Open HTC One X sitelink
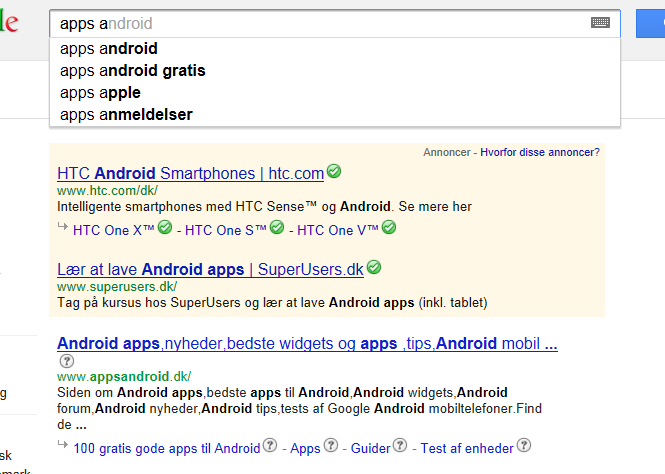 [x=114, y=230]
